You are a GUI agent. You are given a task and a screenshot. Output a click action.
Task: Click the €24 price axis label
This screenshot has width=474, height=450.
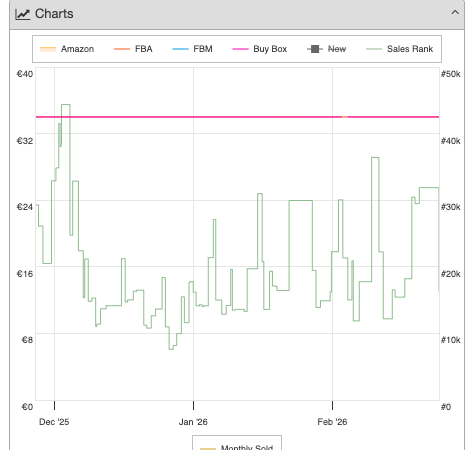tap(25, 207)
